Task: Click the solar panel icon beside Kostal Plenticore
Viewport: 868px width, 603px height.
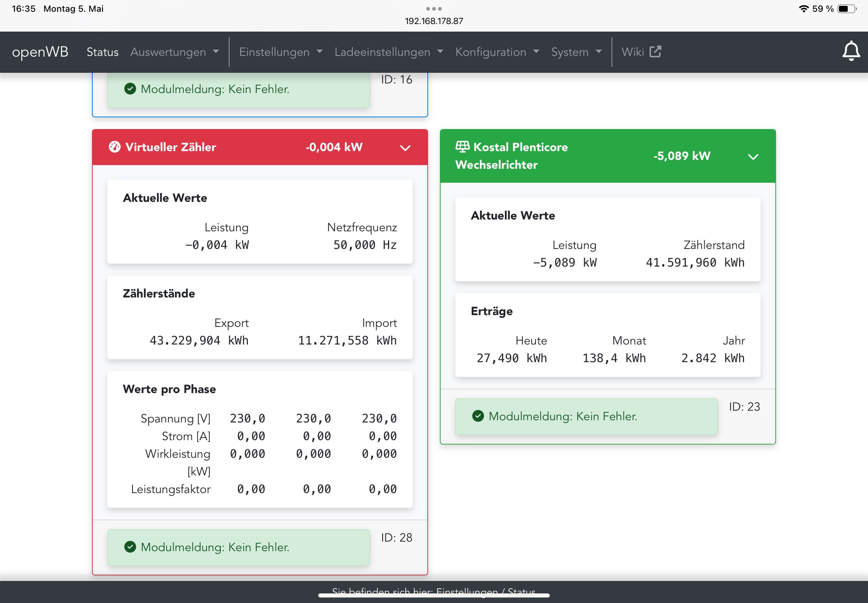Action: [x=462, y=147]
